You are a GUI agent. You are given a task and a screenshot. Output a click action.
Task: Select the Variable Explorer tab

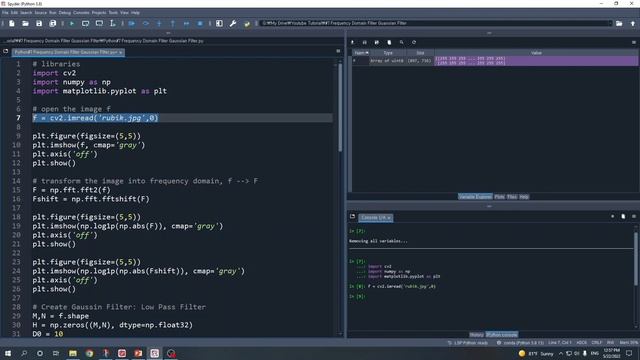pos(475,197)
